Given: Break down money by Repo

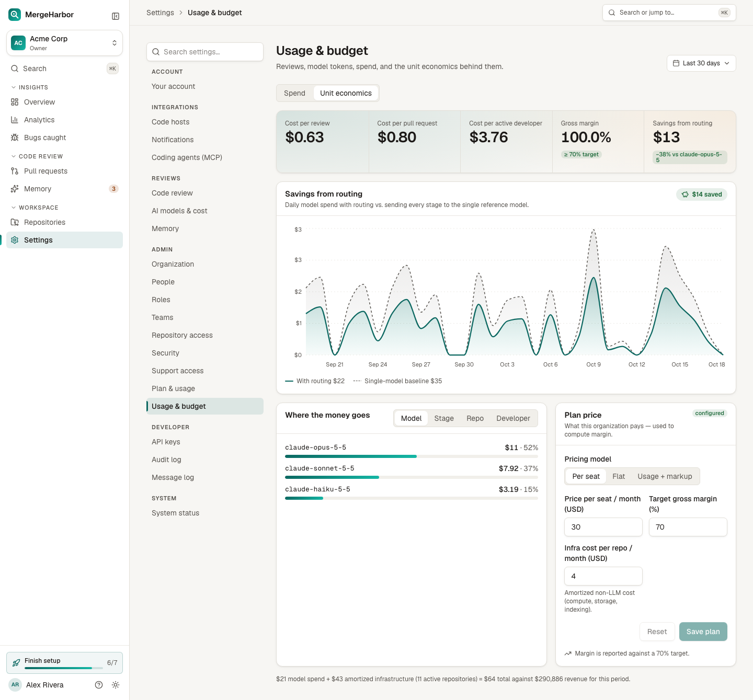Looking at the screenshot, I should point(475,418).
